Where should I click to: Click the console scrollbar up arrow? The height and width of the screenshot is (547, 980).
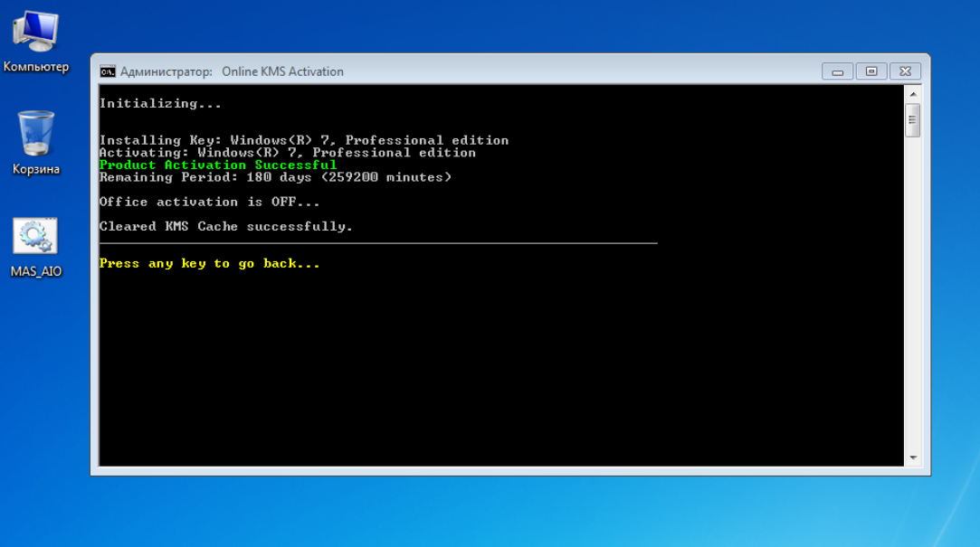[912, 94]
